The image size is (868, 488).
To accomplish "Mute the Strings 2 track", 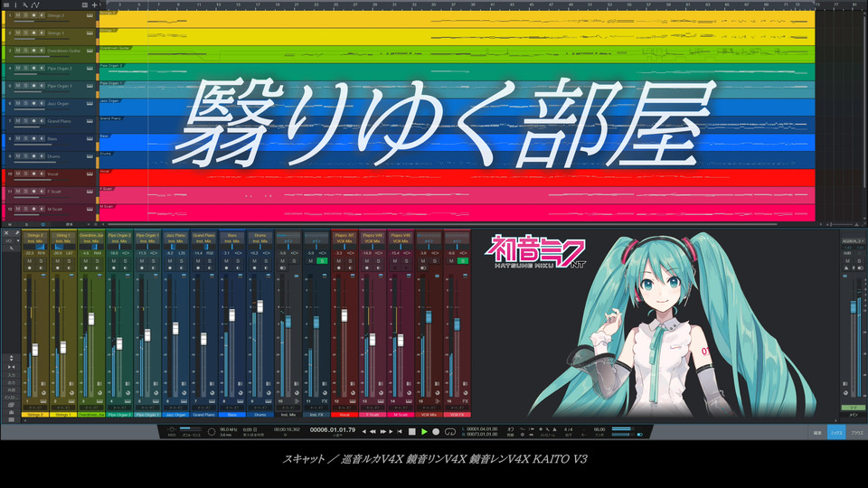I will click(18, 15).
